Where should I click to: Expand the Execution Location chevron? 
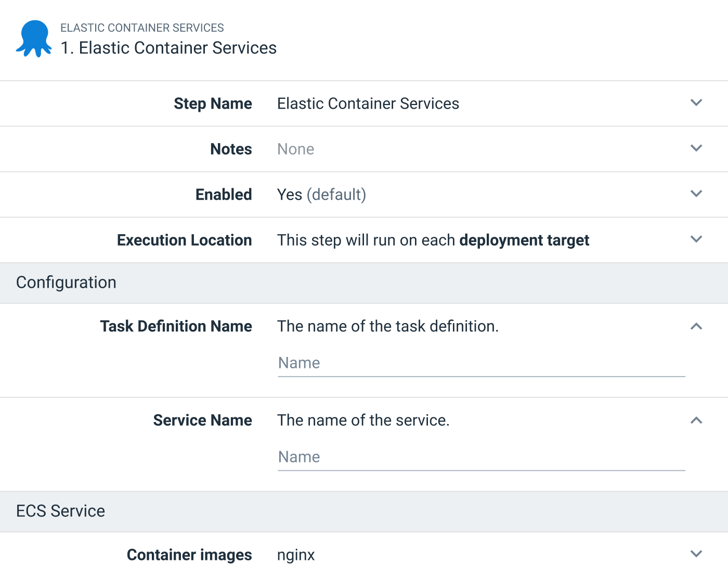(x=696, y=239)
